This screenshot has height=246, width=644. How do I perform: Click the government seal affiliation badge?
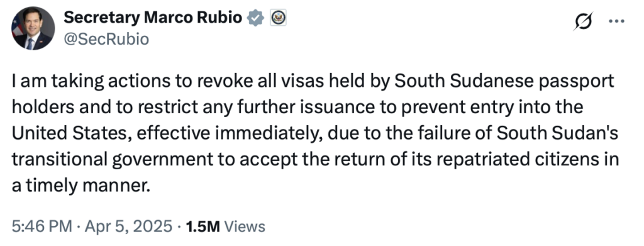point(278,18)
